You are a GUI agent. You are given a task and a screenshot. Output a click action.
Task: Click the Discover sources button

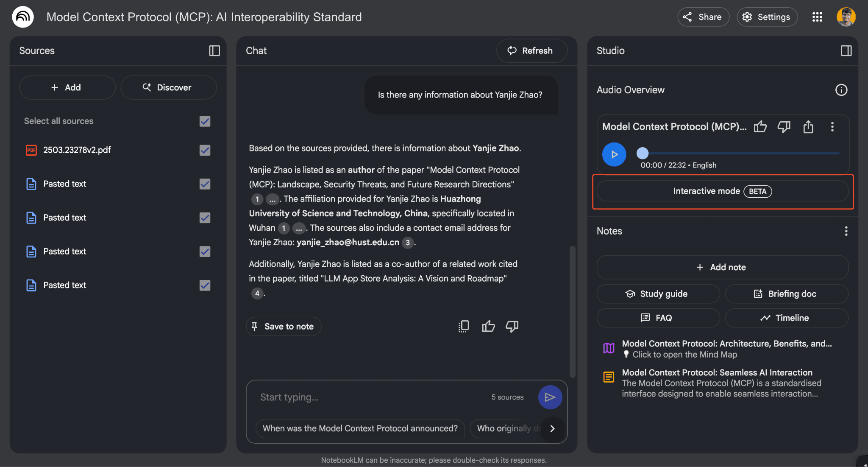pyautogui.click(x=168, y=87)
